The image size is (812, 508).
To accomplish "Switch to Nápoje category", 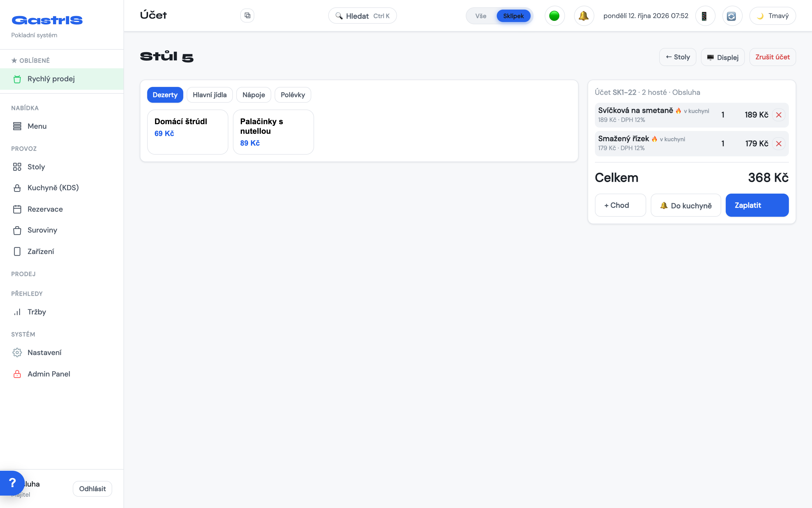I will coord(254,95).
